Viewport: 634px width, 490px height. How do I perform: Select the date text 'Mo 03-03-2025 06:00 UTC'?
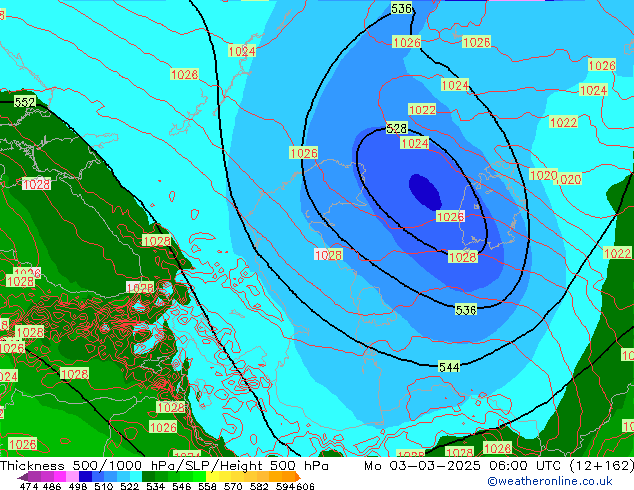(x=463, y=466)
